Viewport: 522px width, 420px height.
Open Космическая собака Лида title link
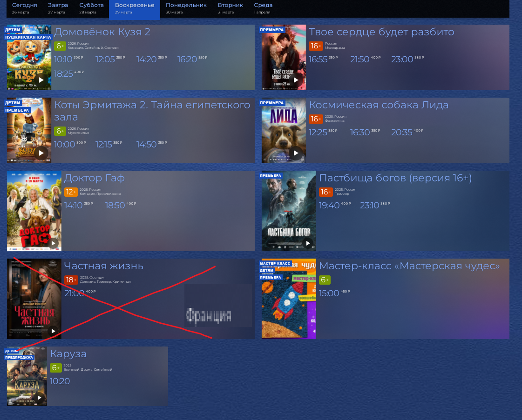[x=379, y=105]
